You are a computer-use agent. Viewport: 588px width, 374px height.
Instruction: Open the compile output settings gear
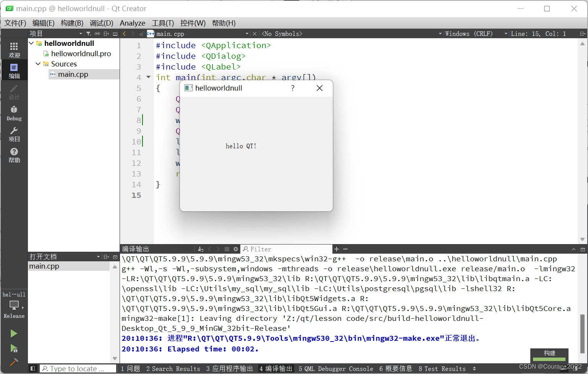[x=236, y=249]
